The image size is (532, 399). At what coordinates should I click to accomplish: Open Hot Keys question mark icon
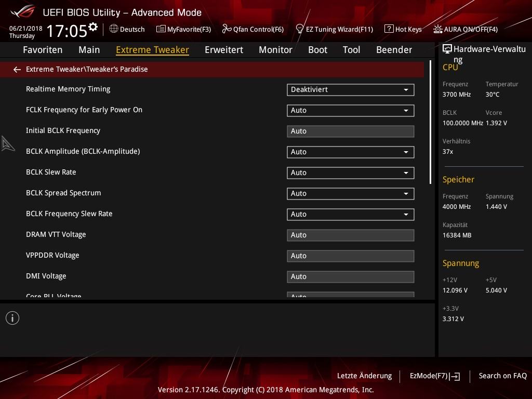point(389,29)
